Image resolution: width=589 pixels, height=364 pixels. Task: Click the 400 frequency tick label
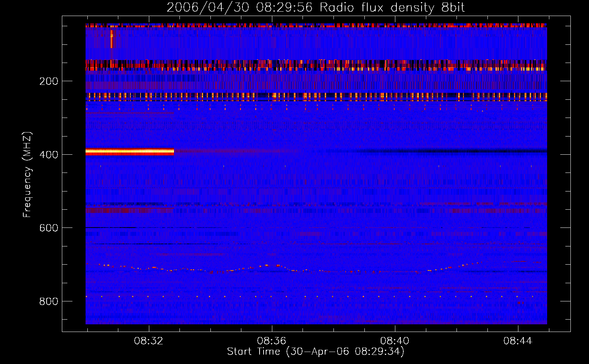pos(49,155)
